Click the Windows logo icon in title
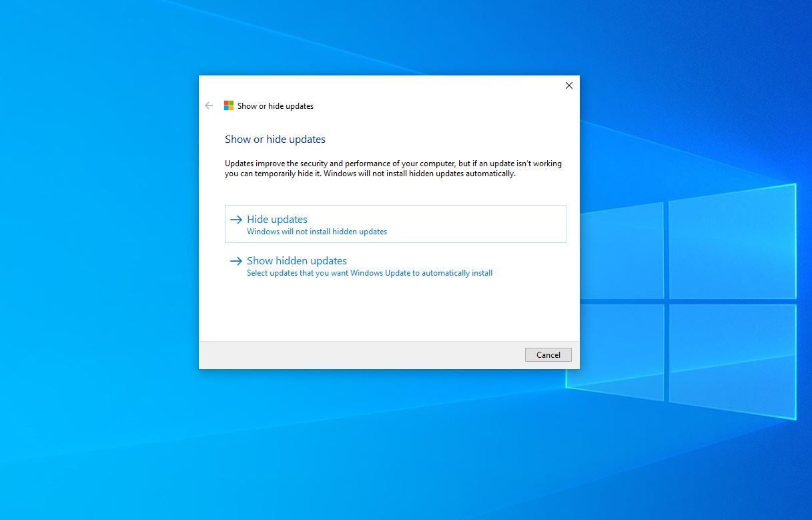This screenshot has width=812, height=520. (x=229, y=105)
